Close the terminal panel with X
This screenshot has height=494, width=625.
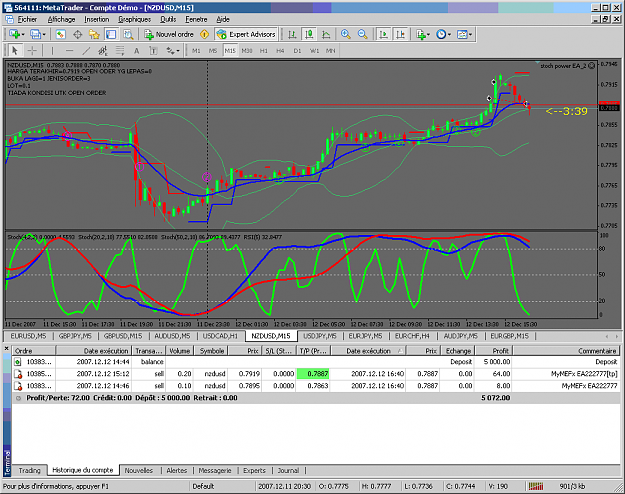coord(6,349)
